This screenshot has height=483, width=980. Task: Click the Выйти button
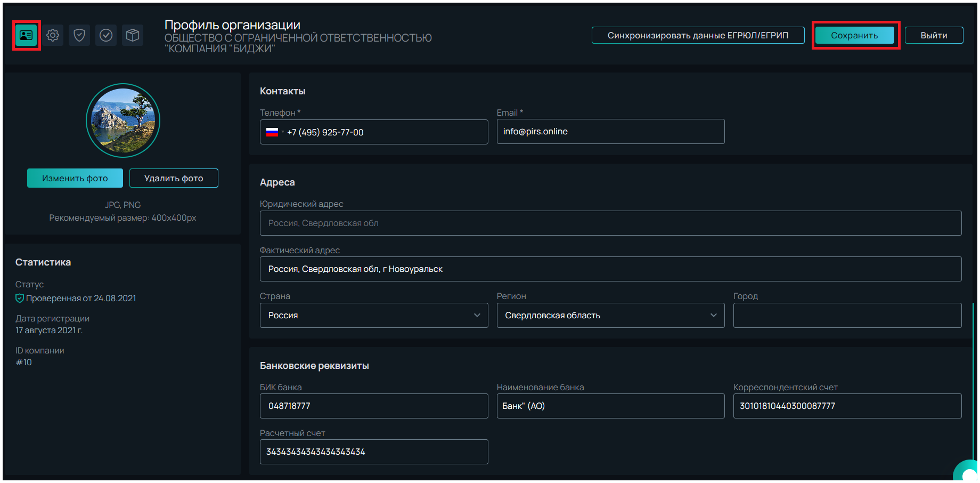coord(934,36)
